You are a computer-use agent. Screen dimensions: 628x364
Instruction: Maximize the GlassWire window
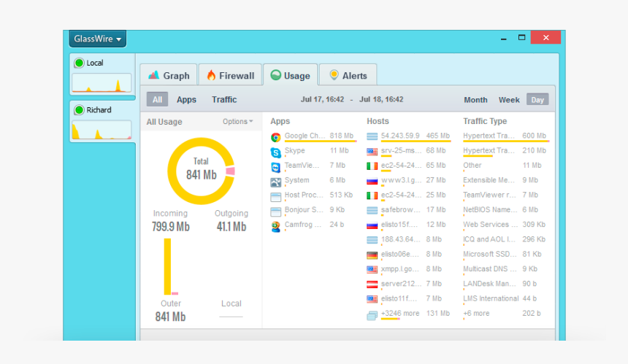point(521,38)
